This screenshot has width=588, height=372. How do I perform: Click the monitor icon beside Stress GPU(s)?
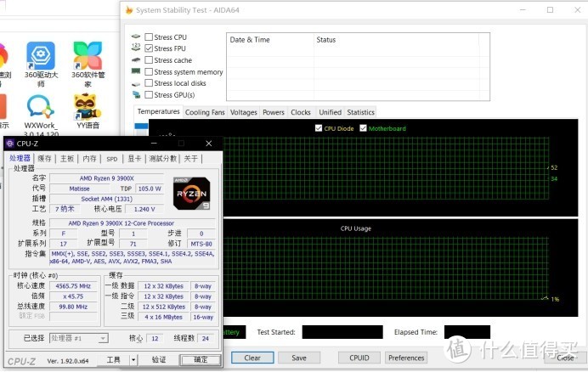coord(136,94)
